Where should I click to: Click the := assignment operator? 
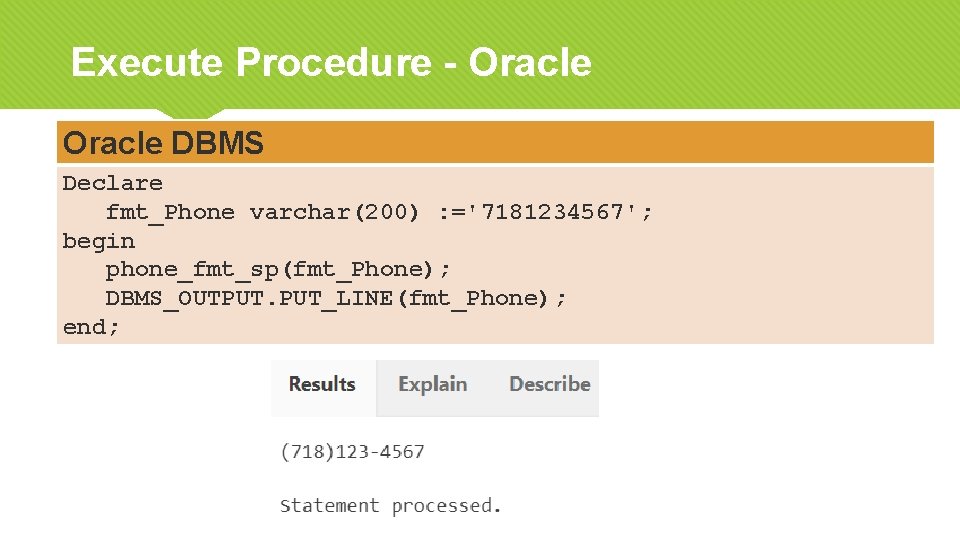(x=451, y=212)
